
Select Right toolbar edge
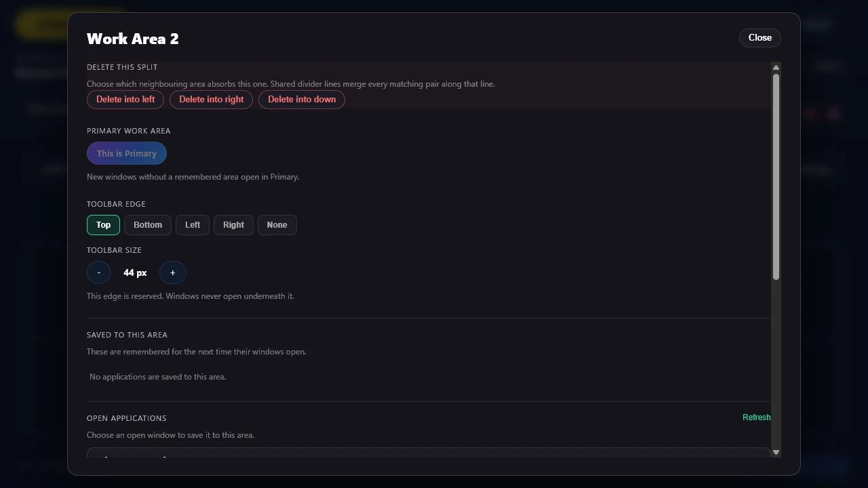point(233,225)
